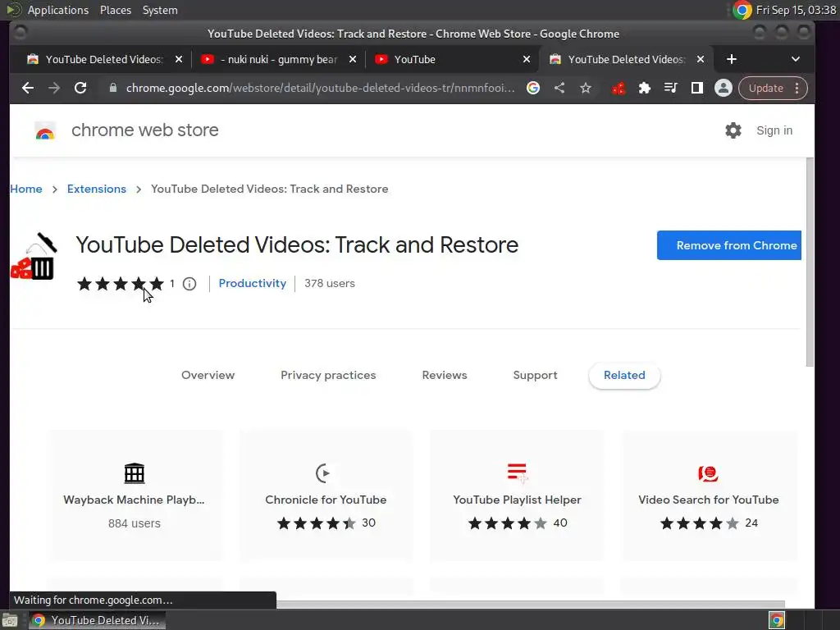Select the Related tab
Image resolution: width=840 pixels, height=630 pixels.
click(x=624, y=375)
